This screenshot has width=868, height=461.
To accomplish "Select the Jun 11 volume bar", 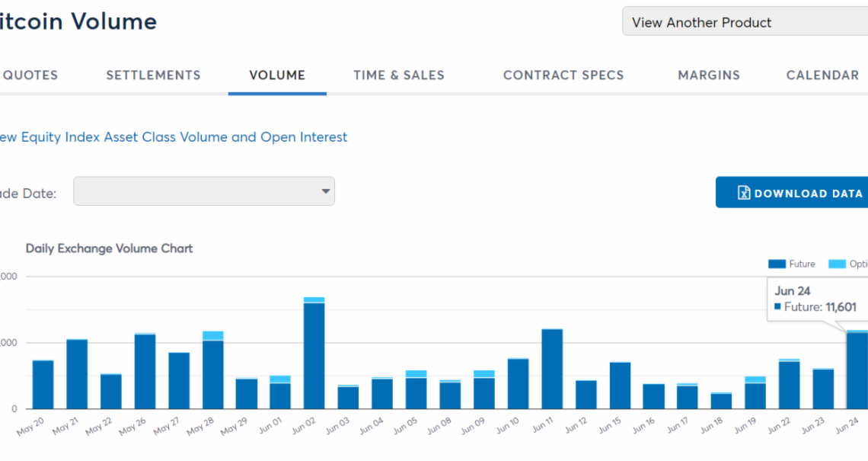I will point(552,369).
